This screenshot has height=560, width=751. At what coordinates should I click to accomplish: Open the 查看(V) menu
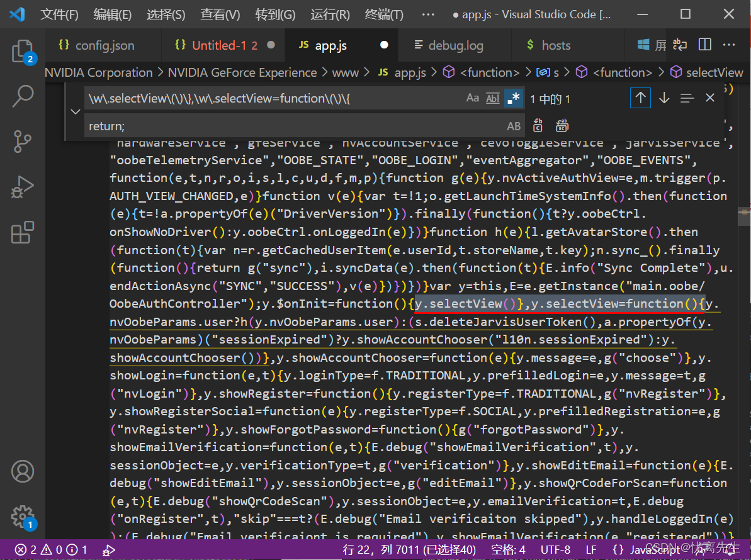[x=220, y=14]
